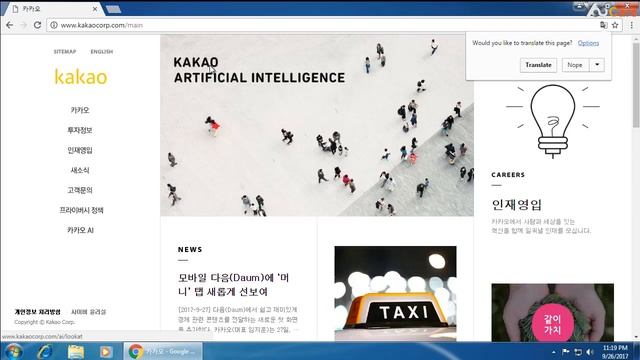This screenshot has height=360, width=640.
Task: Click the TAXI photo thumbnail
Action: coord(396,293)
